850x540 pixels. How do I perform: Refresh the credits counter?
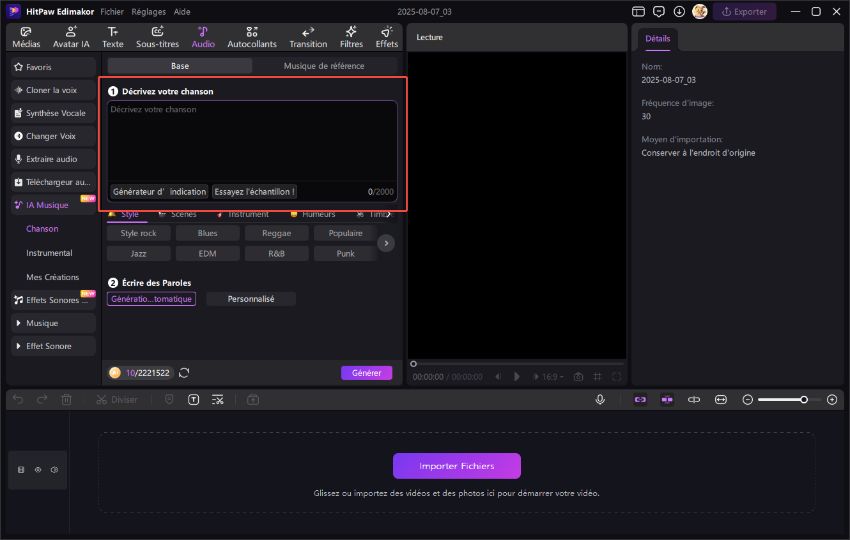pos(184,373)
